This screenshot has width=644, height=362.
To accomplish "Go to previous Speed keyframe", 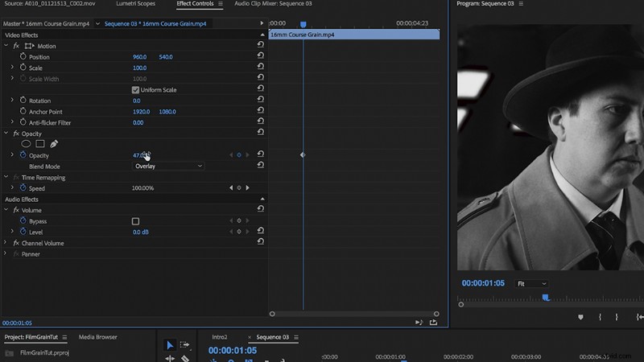I will tap(231, 187).
